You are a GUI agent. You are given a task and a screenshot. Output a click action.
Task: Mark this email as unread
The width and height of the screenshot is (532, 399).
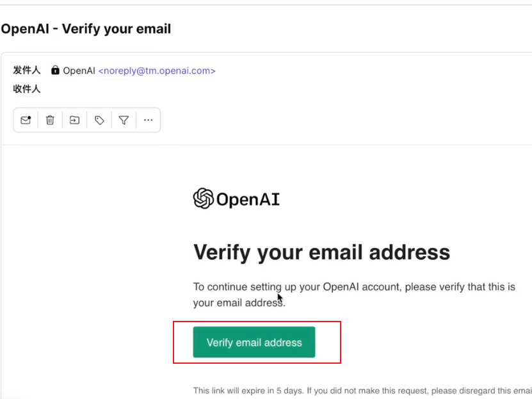pos(26,120)
